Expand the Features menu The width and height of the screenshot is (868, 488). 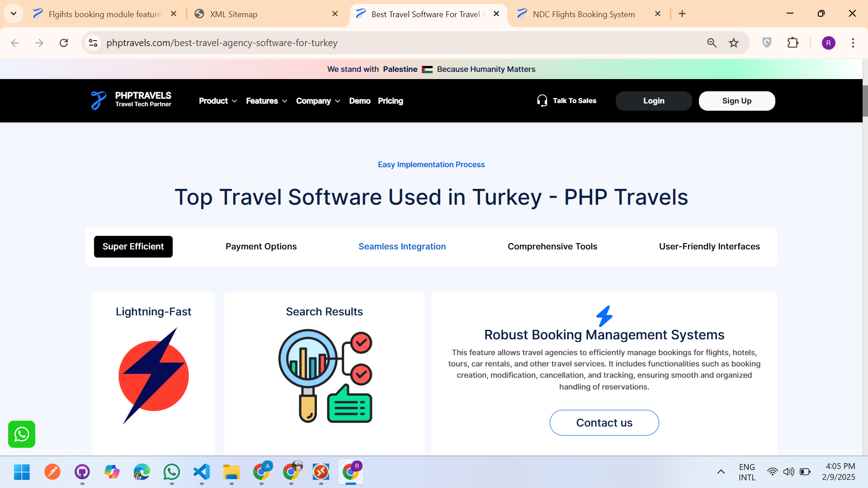coord(266,101)
